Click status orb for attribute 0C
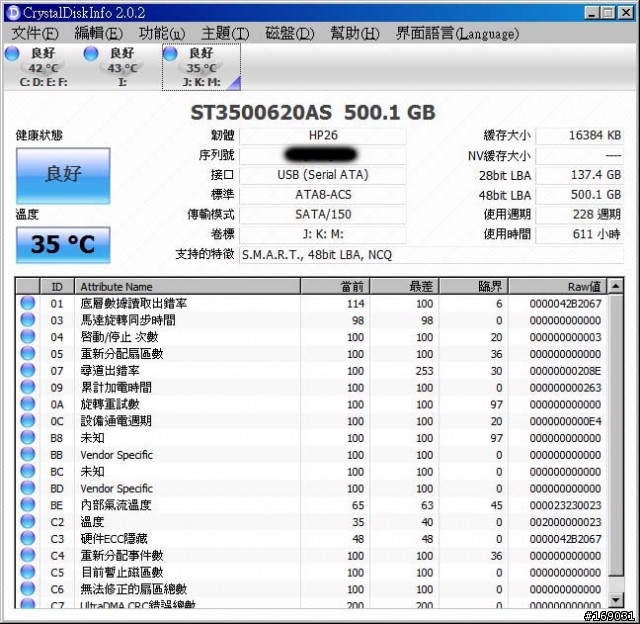Screen dimensions: 640x624 [28, 420]
